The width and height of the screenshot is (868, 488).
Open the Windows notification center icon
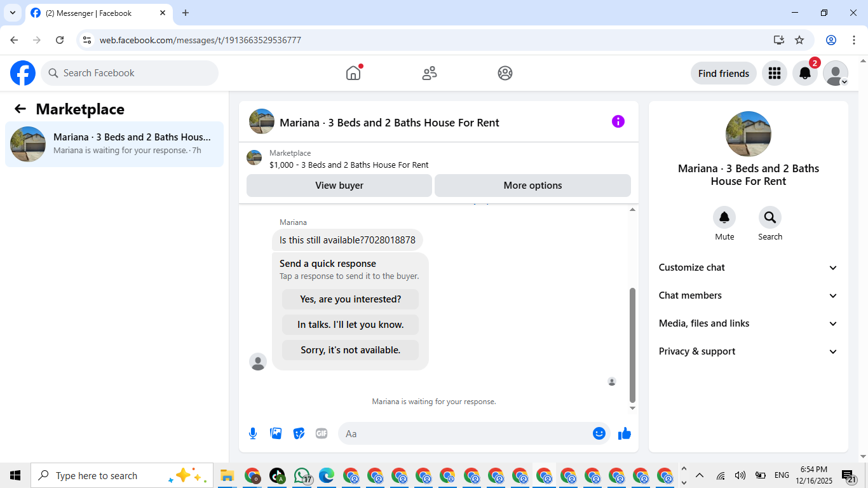850,476
